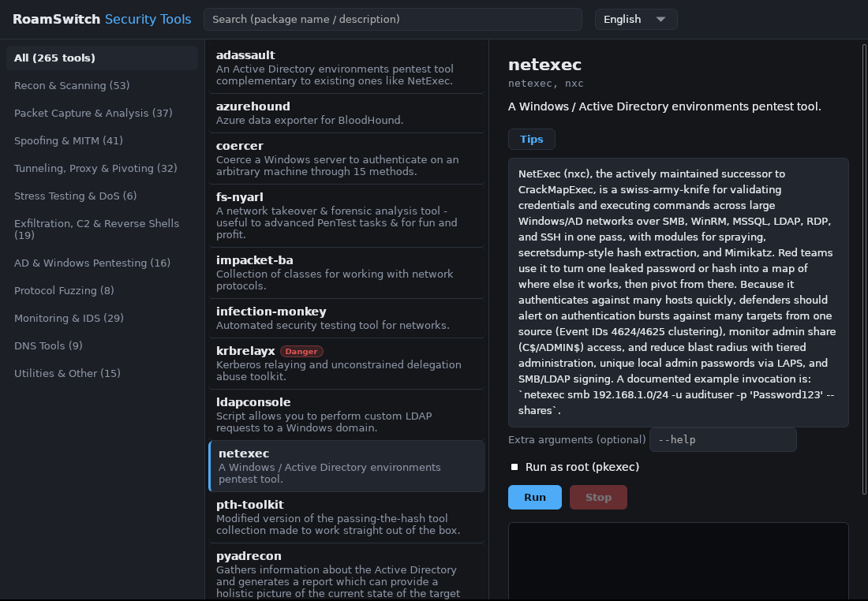Screen dimensions: 868x601
Task: Select the adassault tool entry
Action: click(x=346, y=68)
